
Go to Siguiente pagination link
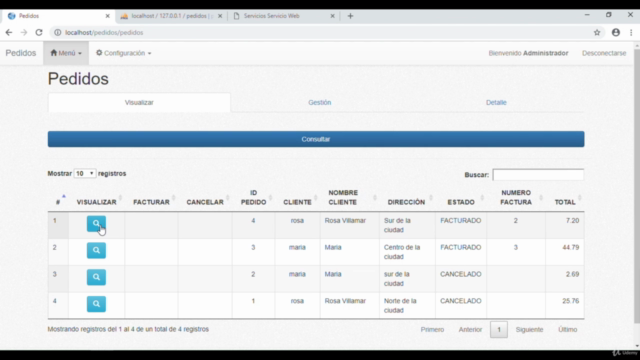coord(529,329)
